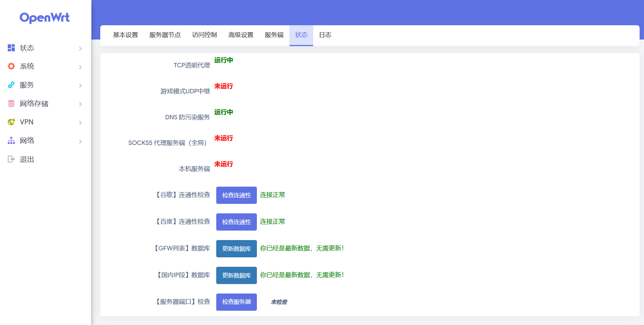The width and height of the screenshot is (644, 325).
Task: Expand the 系统 sidebar menu chevron
Action: point(80,67)
